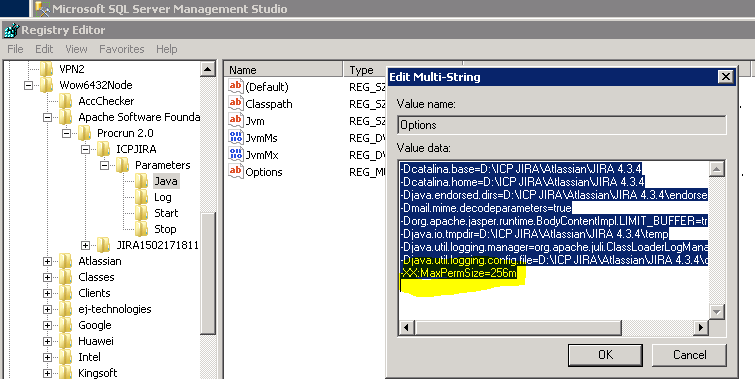The height and width of the screenshot is (379, 755).
Task: Expand the JIRA1502171811 node
Action: point(85,246)
